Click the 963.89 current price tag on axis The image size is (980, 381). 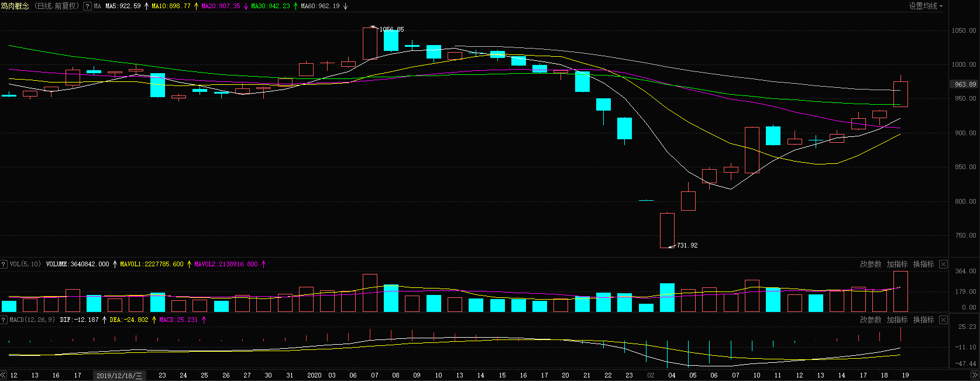pos(965,84)
